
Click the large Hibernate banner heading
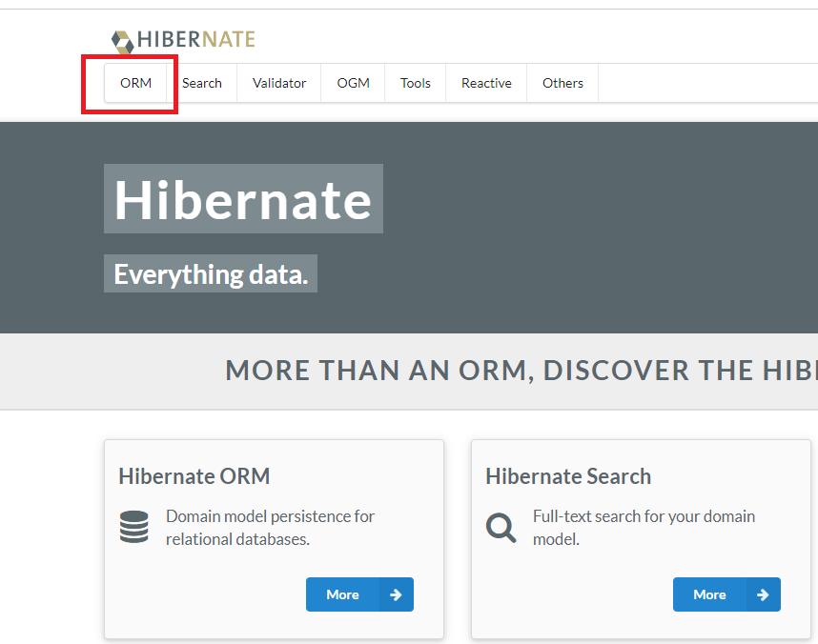(243, 199)
